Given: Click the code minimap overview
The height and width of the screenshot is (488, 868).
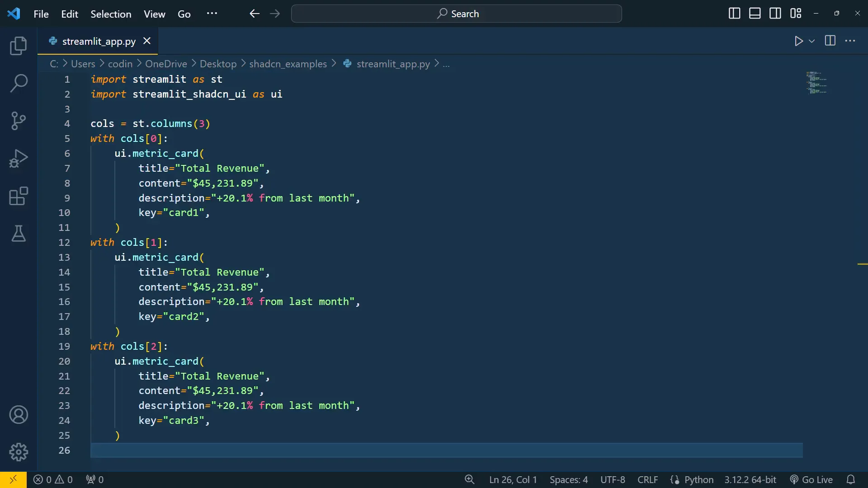Looking at the screenshot, I should [x=816, y=82].
